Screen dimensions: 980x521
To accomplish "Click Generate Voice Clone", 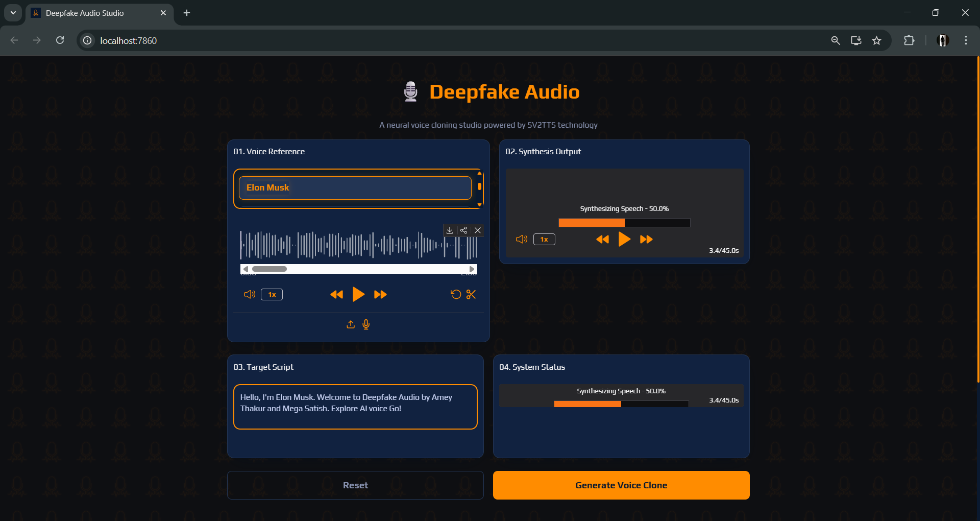I will (621, 485).
